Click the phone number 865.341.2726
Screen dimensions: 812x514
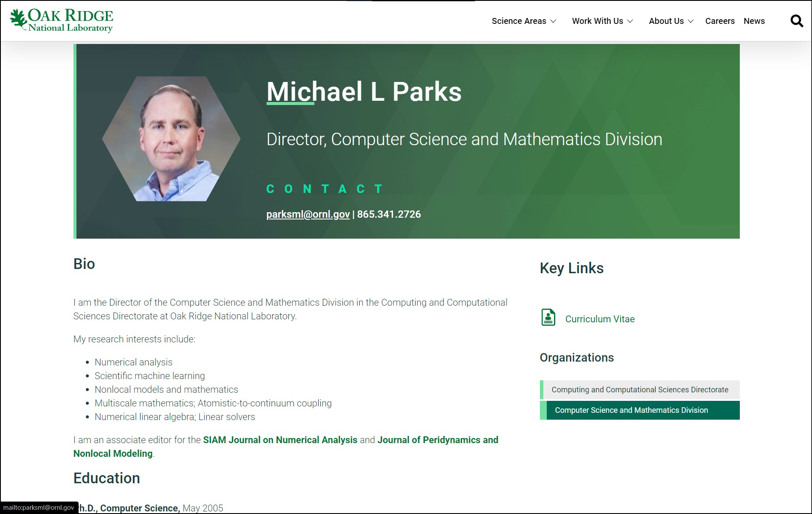pos(389,214)
